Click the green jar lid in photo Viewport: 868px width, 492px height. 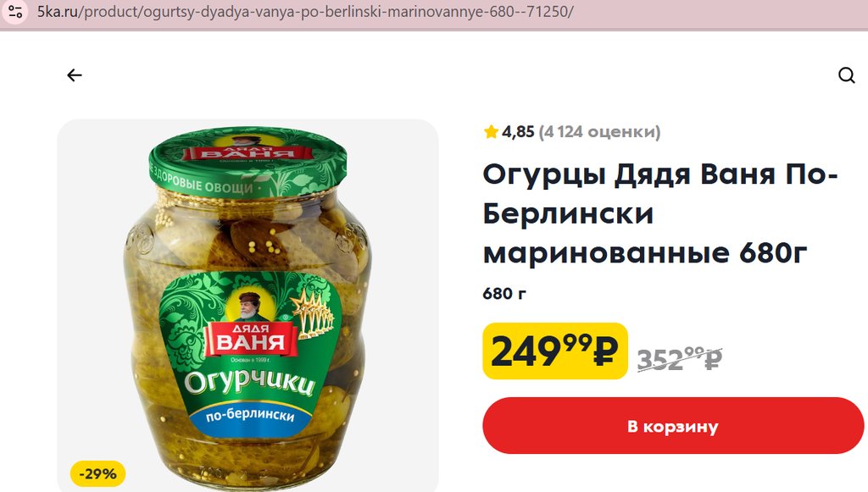click(248, 162)
